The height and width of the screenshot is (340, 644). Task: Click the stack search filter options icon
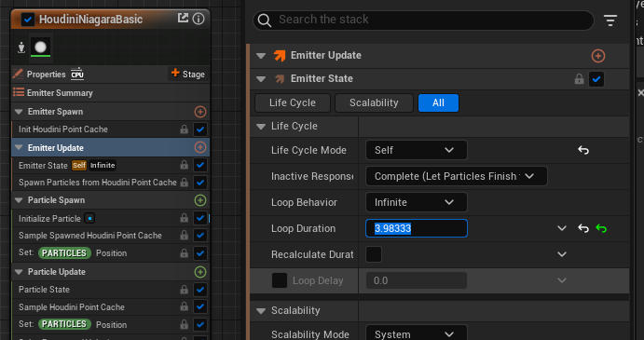coord(610,20)
